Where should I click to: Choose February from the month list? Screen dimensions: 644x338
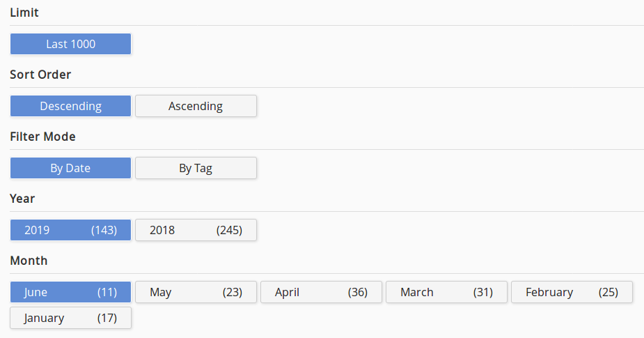click(549, 292)
